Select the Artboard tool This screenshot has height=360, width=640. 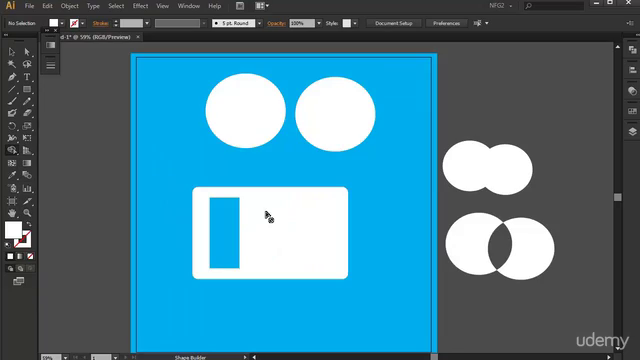tap(12, 201)
